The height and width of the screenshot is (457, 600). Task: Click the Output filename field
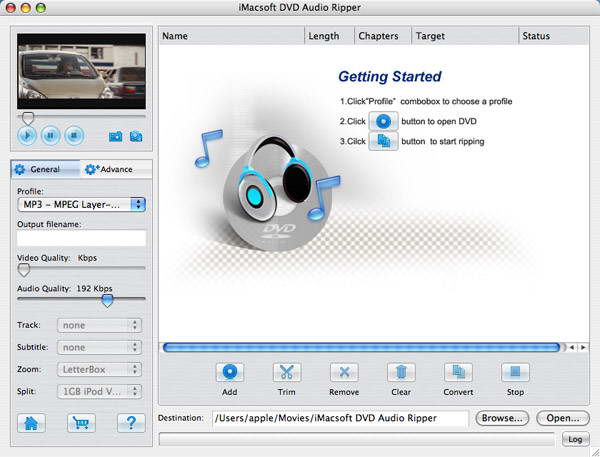(x=82, y=238)
